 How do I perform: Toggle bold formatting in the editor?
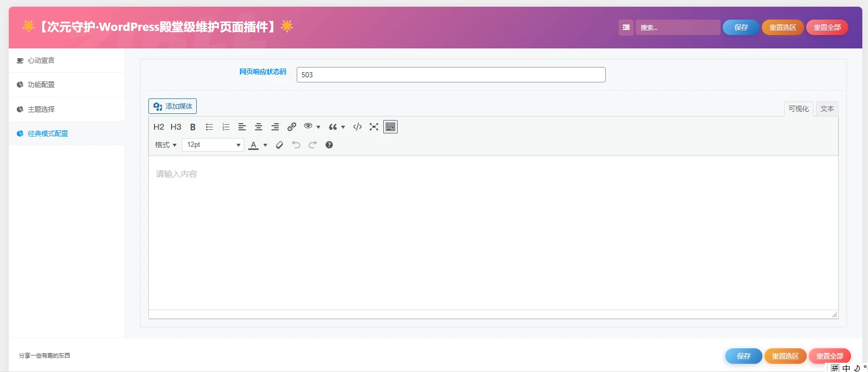pos(193,127)
